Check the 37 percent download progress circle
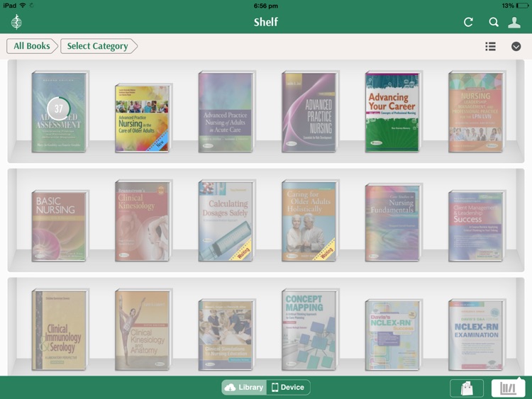The image size is (532, 399). coord(59,108)
